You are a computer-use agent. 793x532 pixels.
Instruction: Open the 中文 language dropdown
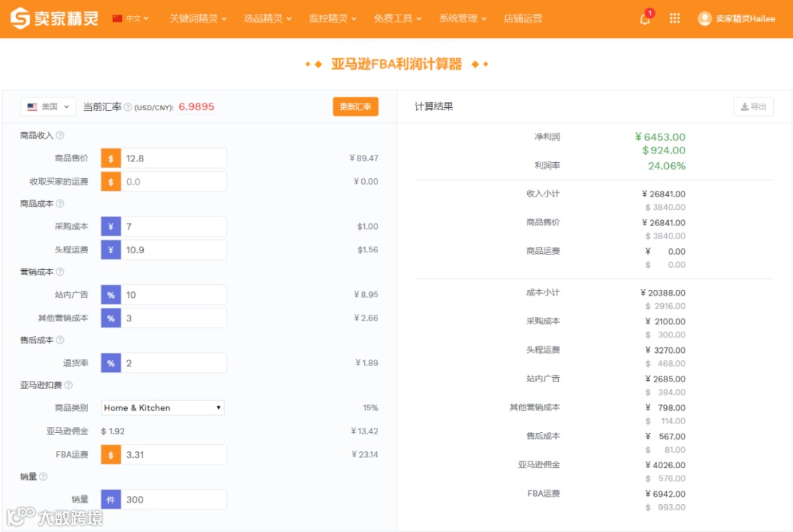click(137, 18)
